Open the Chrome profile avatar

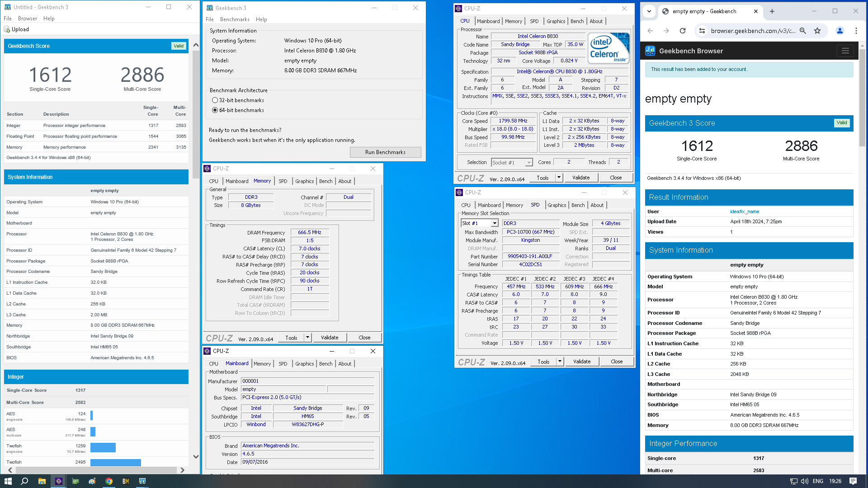(840, 31)
